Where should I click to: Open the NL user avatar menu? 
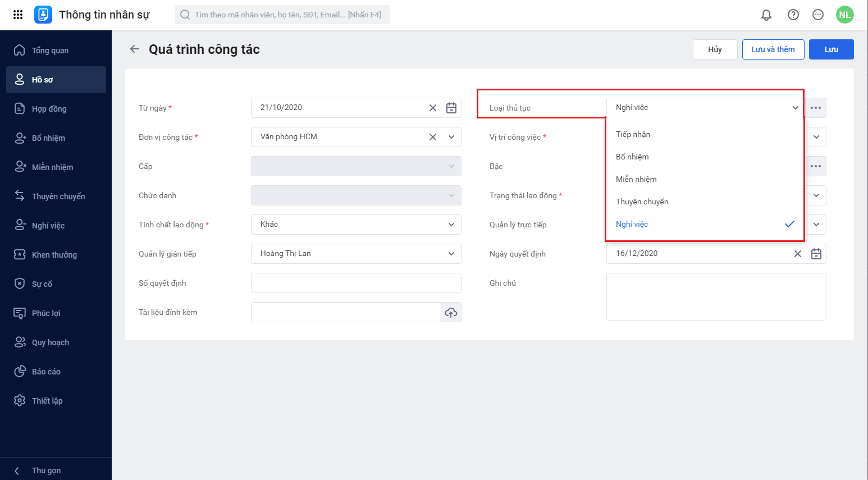[845, 15]
